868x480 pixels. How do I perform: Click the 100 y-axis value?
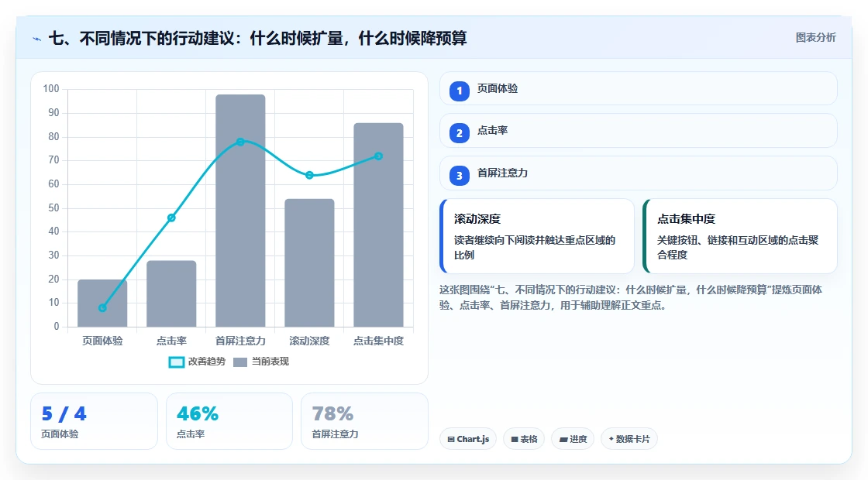click(x=51, y=89)
